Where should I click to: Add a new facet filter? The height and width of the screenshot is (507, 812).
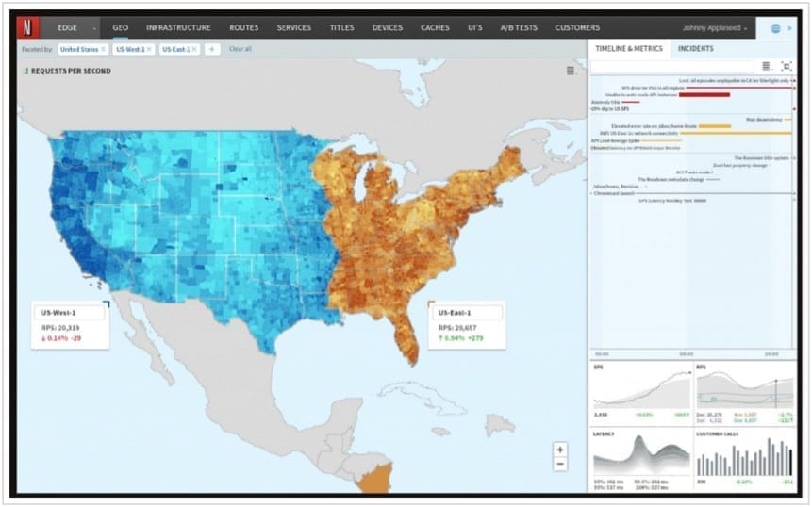coord(211,48)
